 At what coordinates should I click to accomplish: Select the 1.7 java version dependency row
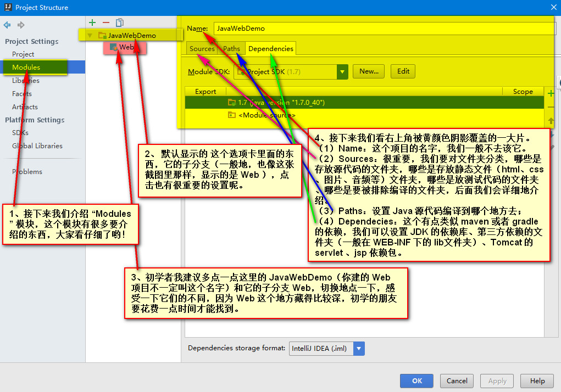tap(364, 103)
